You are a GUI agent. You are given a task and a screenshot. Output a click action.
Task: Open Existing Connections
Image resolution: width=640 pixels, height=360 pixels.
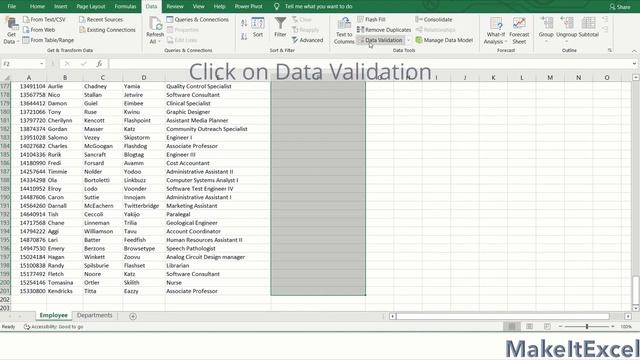[107, 30]
